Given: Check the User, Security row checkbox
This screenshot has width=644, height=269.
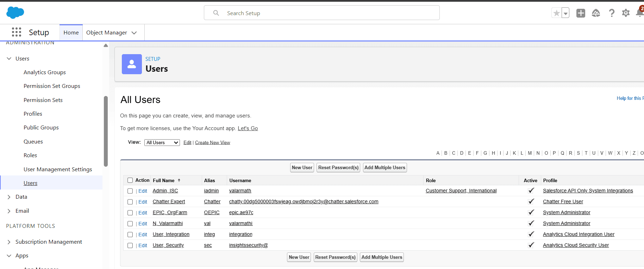Looking at the screenshot, I should pyautogui.click(x=130, y=245).
